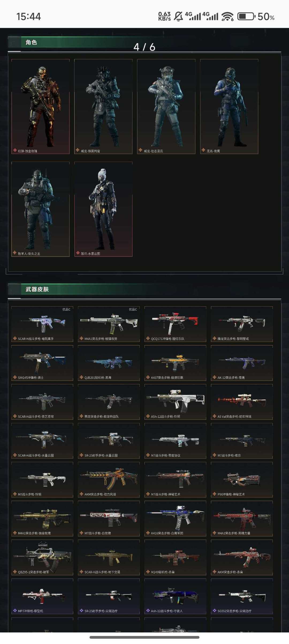Select K416 白鹰军团 rifle skin

[175, 518]
